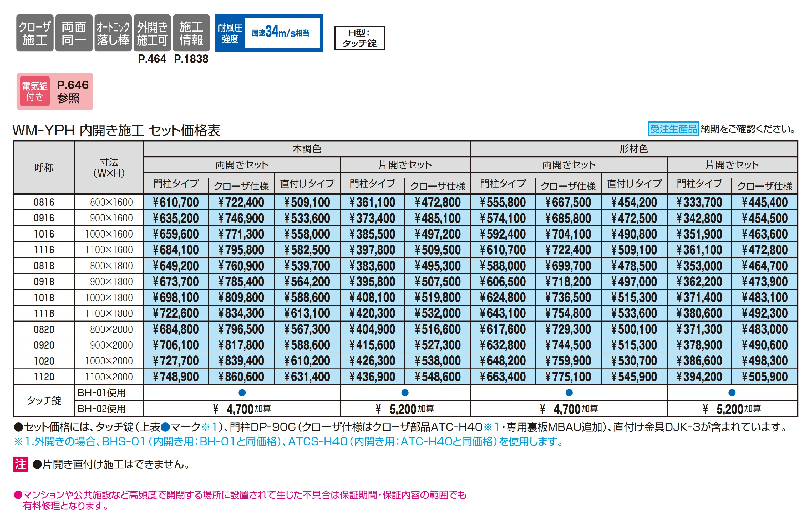Image resolution: width=812 pixels, height=526 pixels.
Task: Click the 両面同一 gray badge
Action: [74, 33]
